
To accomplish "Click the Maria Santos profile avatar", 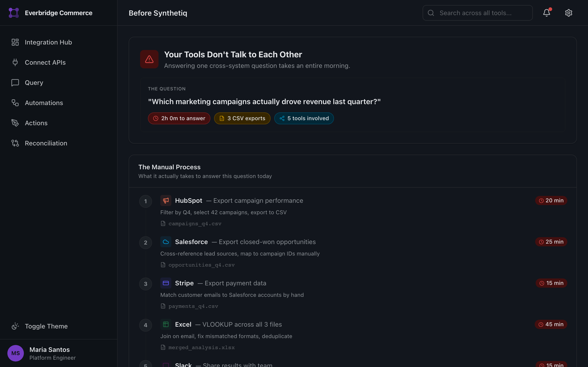I will click(16, 353).
